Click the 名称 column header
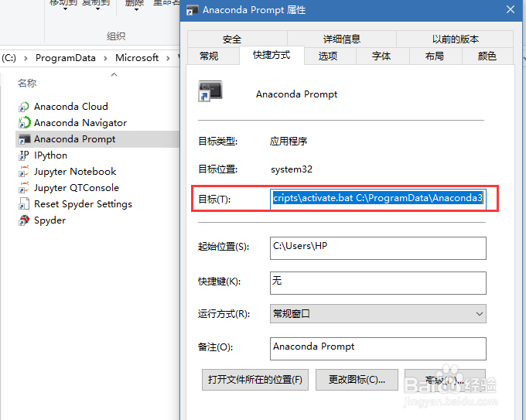The width and height of the screenshot is (526, 420). coord(27,83)
